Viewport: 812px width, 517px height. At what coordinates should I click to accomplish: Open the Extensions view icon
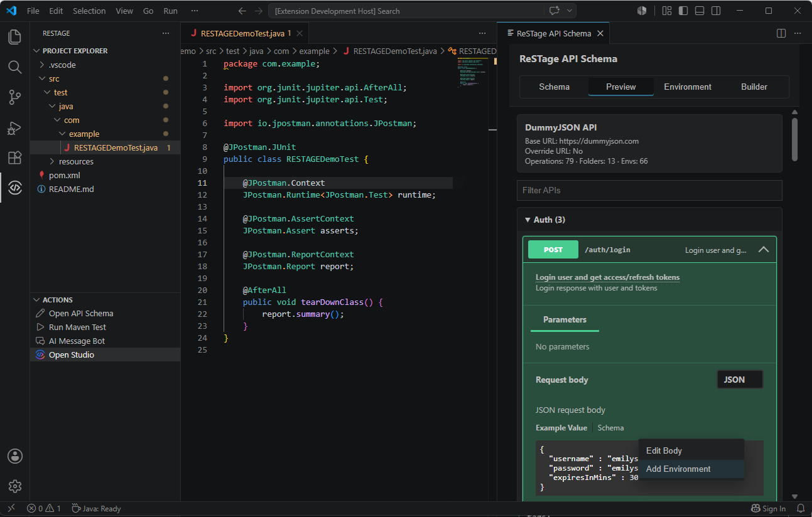pyautogui.click(x=15, y=157)
